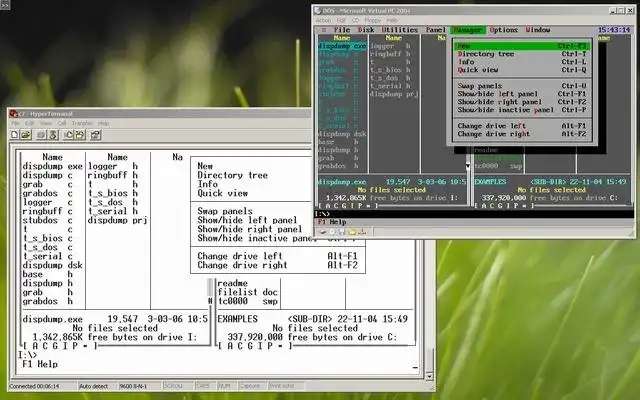This screenshot has height=400, width=640.
Task: Click 'dispdump dsk' in HyperTerminal file list
Action: point(52,265)
